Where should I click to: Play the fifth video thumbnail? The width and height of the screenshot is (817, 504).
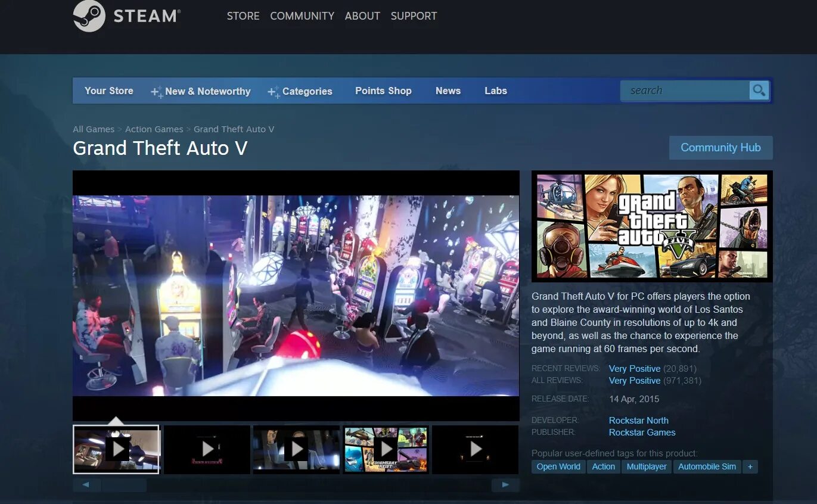pos(475,449)
